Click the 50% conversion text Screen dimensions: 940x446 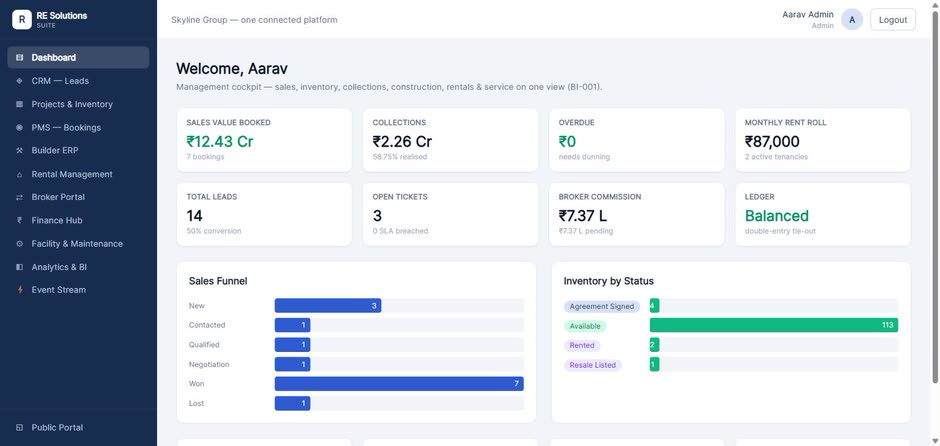click(x=214, y=231)
